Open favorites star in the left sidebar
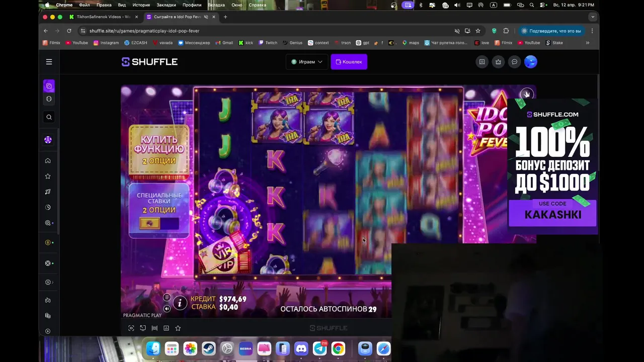The image size is (644, 362). point(48,176)
